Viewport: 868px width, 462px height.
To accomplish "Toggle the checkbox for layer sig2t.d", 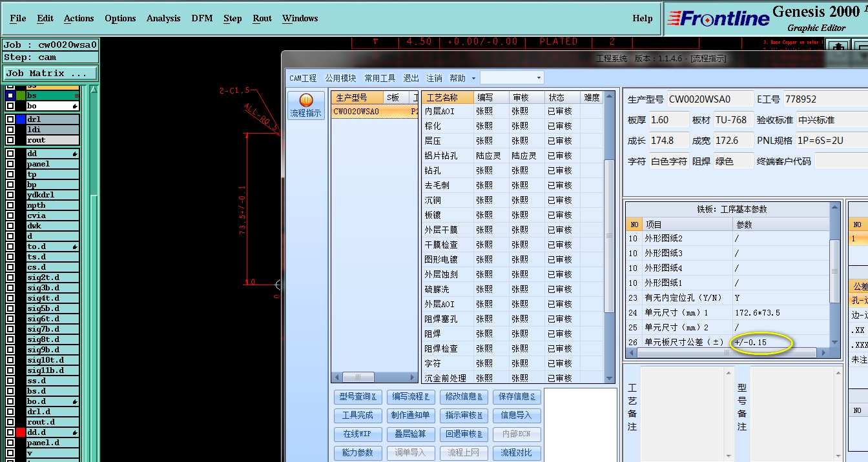I will coord(10,277).
